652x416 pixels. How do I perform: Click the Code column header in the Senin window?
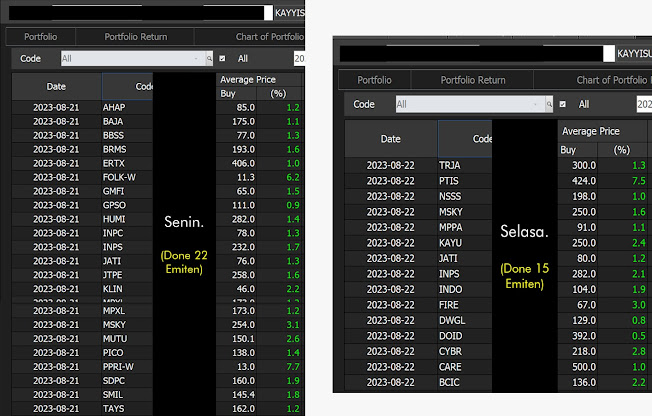(x=127, y=87)
